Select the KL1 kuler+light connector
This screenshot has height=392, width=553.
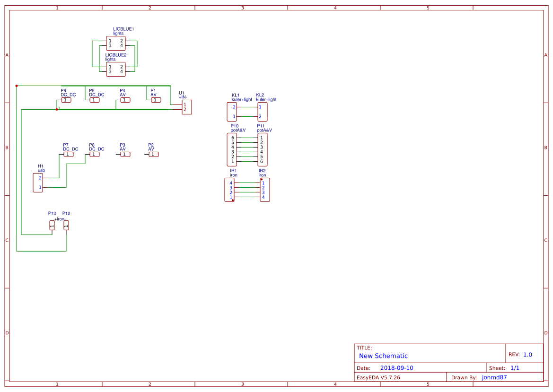pyautogui.click(x=233, y=111)
